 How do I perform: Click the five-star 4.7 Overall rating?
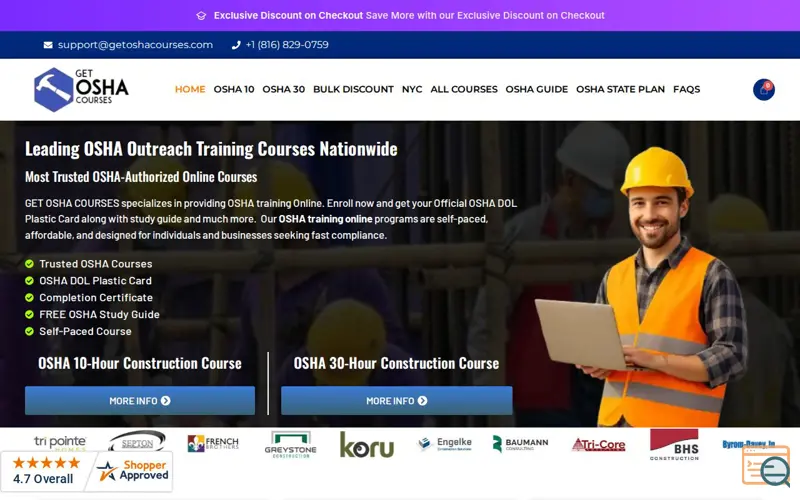point(44,471)
